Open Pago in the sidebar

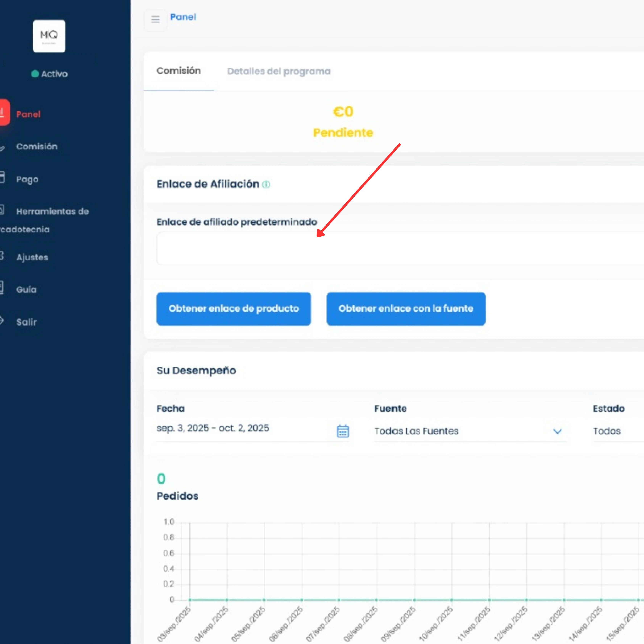click(27, 179)
